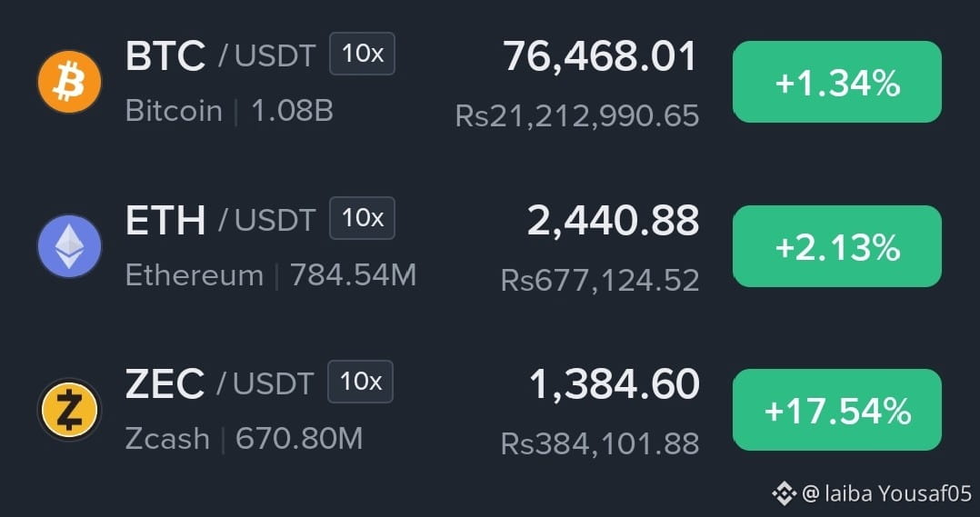This screenshot has width=980, height=517.
Task: Open the laiba Yousaf05 profile watermark
Action: tap(886, 494)
